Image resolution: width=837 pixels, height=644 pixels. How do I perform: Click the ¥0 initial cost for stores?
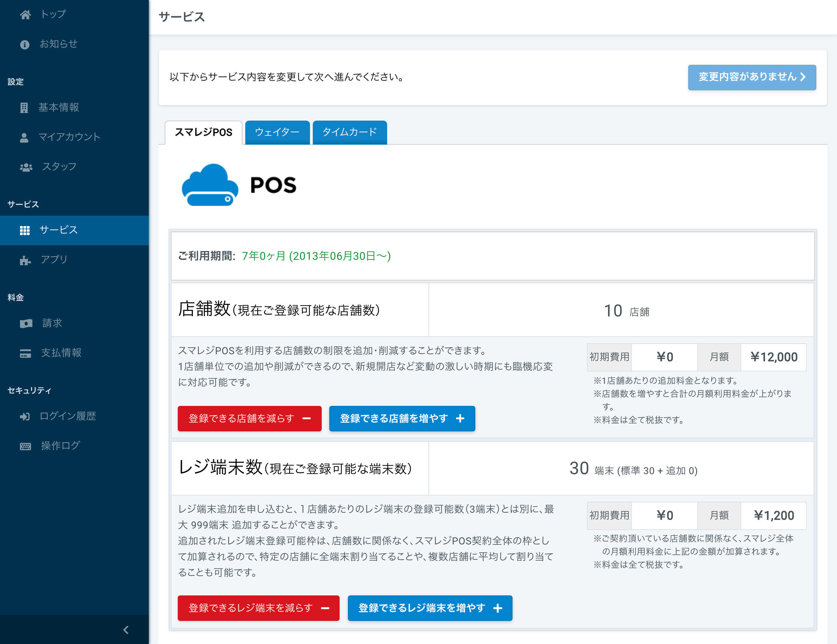[x=664, y=357]
